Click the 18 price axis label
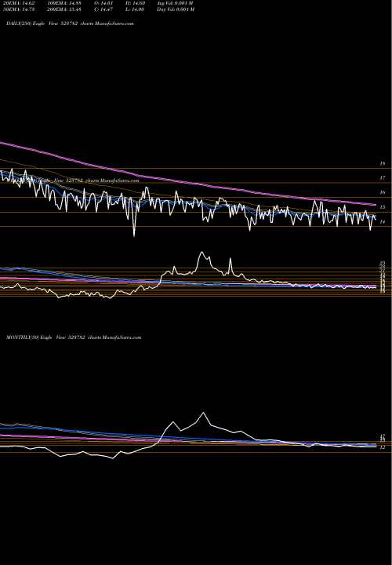The image size is (392, 565). tap(383, 163)
